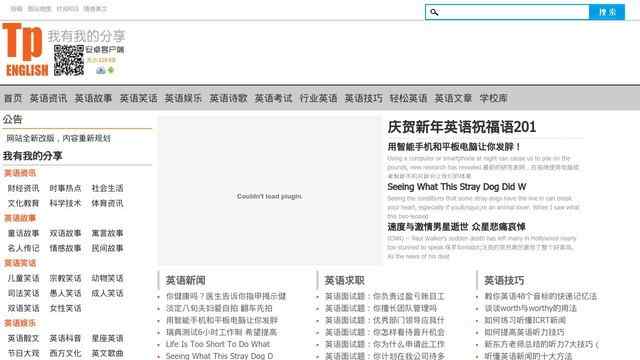Open 体育资讯 sidebar link

pyautogui.click(x=107, y=203)
